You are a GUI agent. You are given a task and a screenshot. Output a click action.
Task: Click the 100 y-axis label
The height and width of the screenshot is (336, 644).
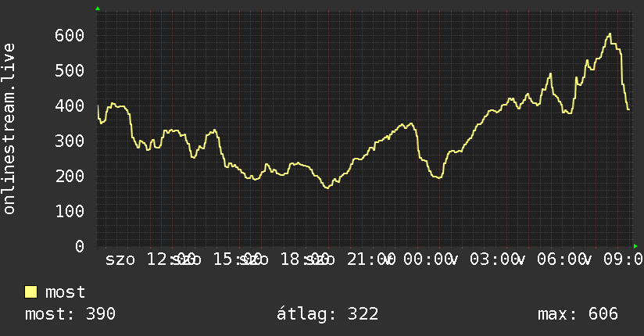pyautogui.click(x=70, y=211)
